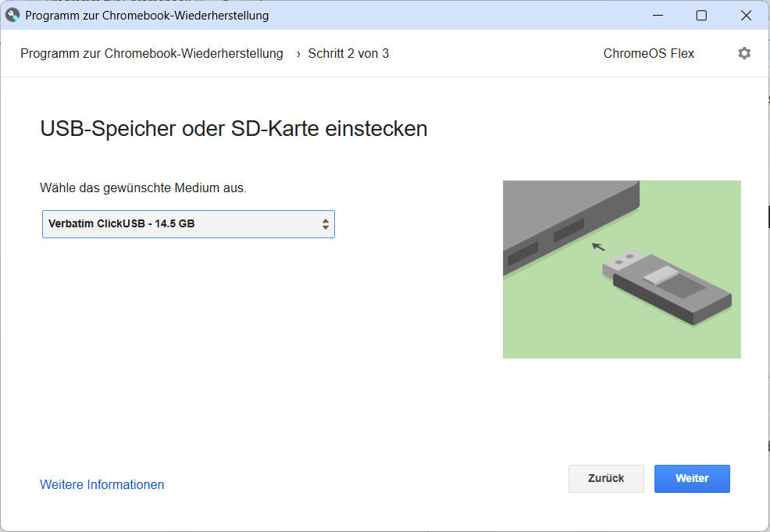Viewport: 770px width, 532px height.
Task: Maximize the recovery program window
Action: 701,15
